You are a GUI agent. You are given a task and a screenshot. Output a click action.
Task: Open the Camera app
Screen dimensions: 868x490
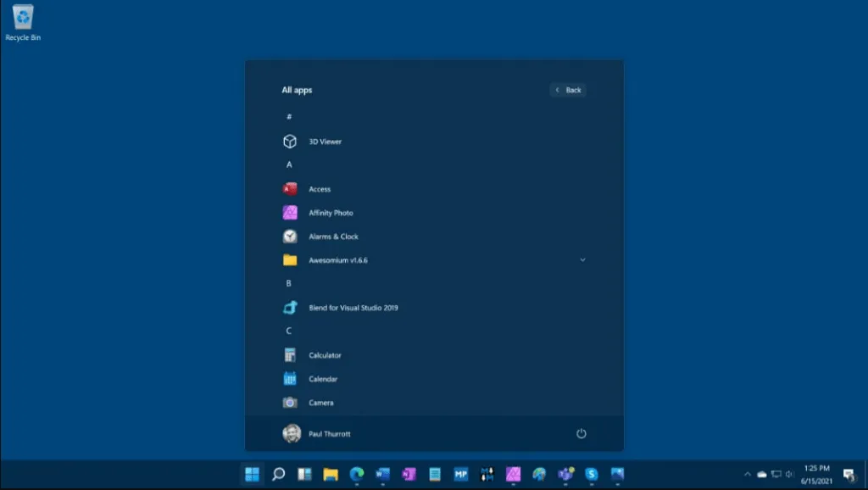(x=320, y=403)
